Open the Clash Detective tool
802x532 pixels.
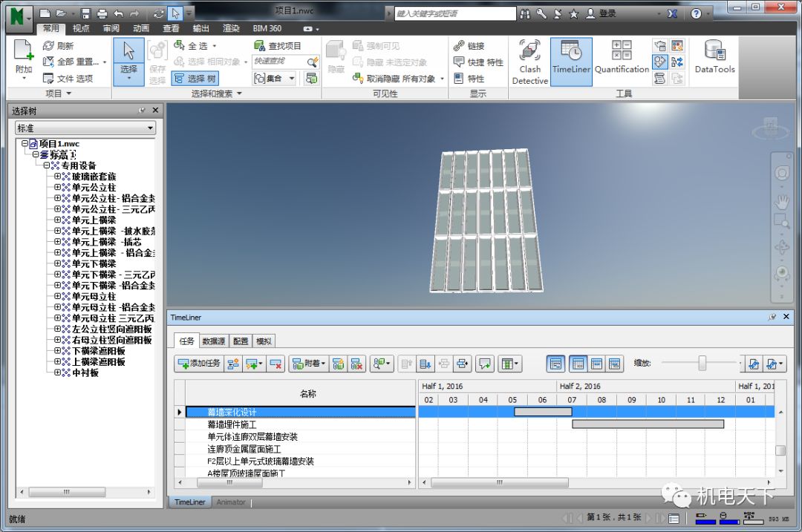[529, 62]
